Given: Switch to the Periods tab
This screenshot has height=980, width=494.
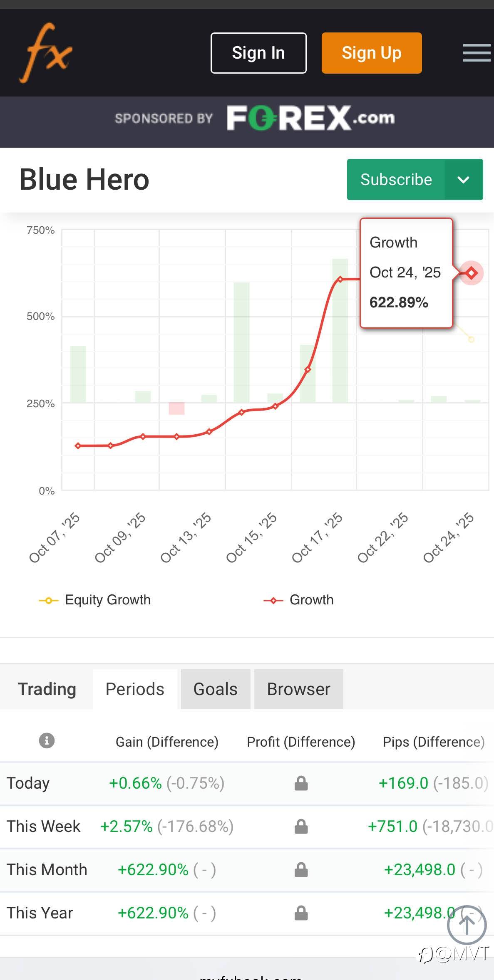Looking at the screenshot, I should tap(135, 689).
